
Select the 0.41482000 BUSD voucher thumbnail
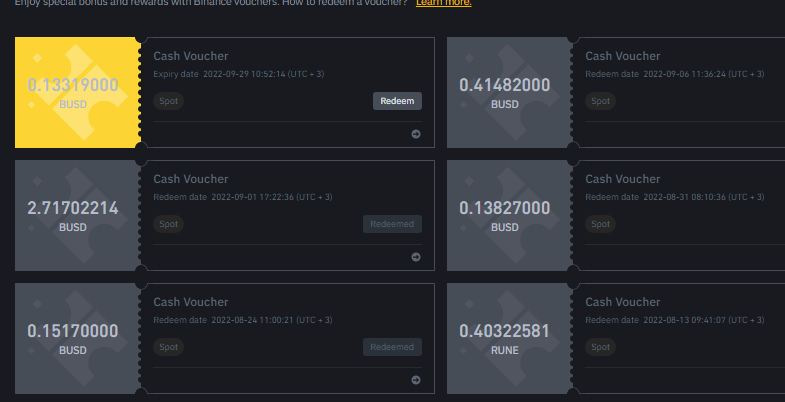pos(510,93)
